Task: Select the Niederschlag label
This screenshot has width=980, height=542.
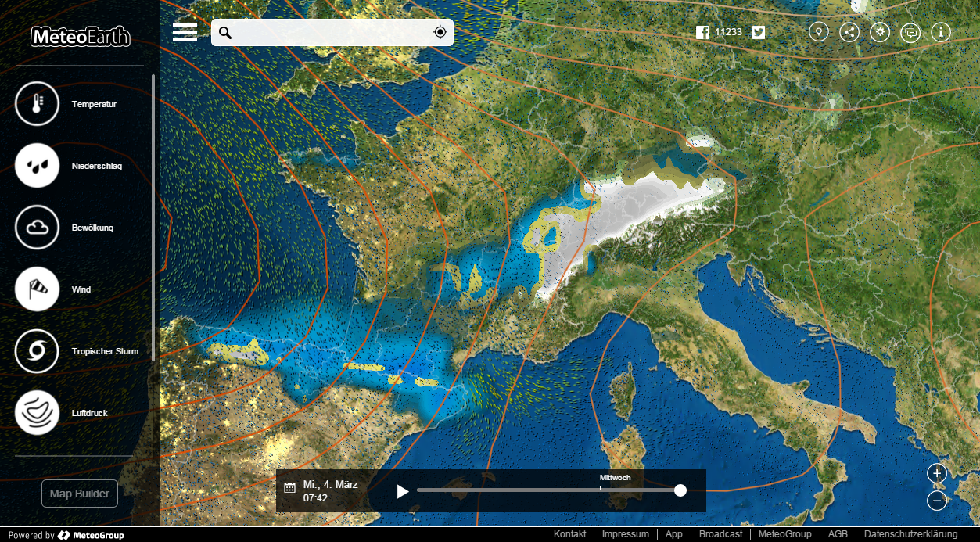Action: tap(97, 166)
